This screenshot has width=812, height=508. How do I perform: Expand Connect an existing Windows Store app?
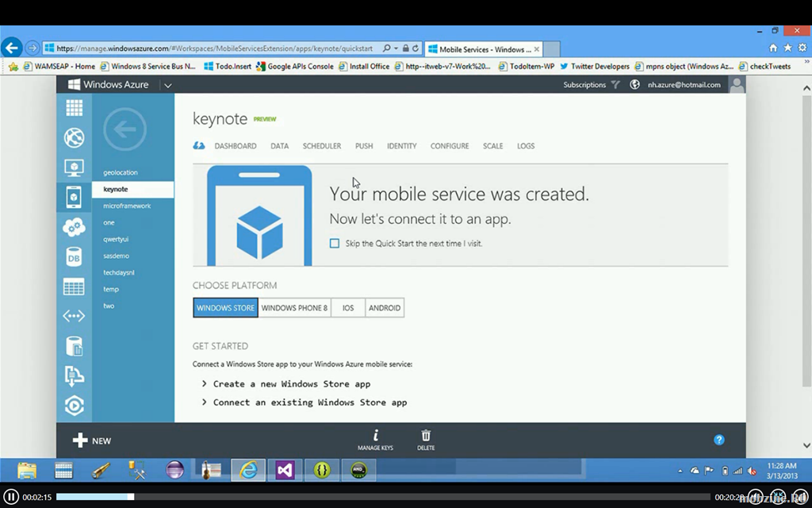tap(309, 402)
